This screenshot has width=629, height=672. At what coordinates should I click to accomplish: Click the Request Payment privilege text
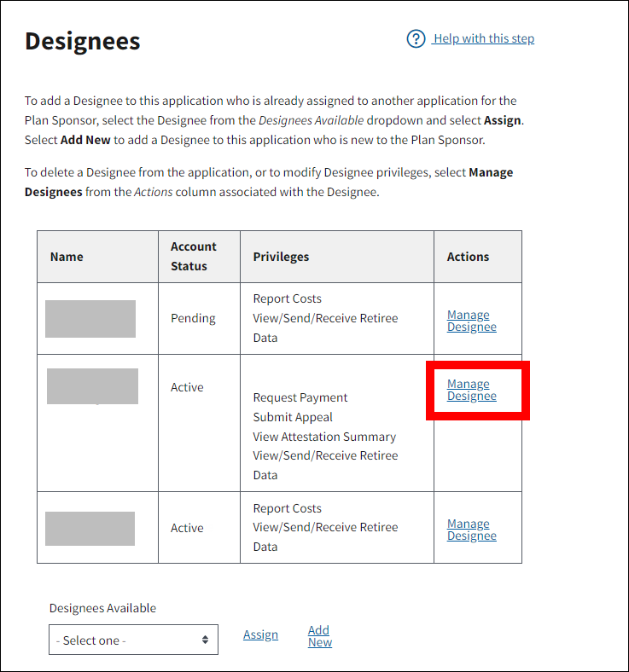click(300, 397)
